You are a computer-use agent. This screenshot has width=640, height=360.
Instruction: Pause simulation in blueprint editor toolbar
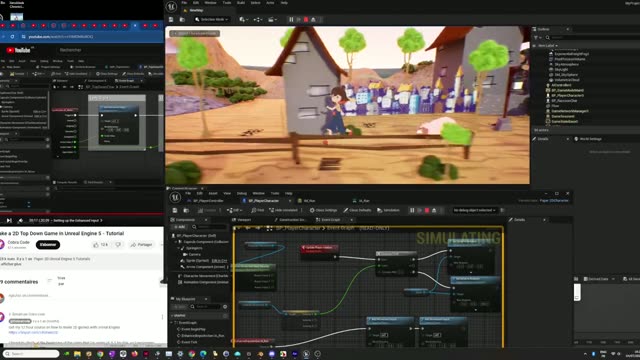[412, 210]
